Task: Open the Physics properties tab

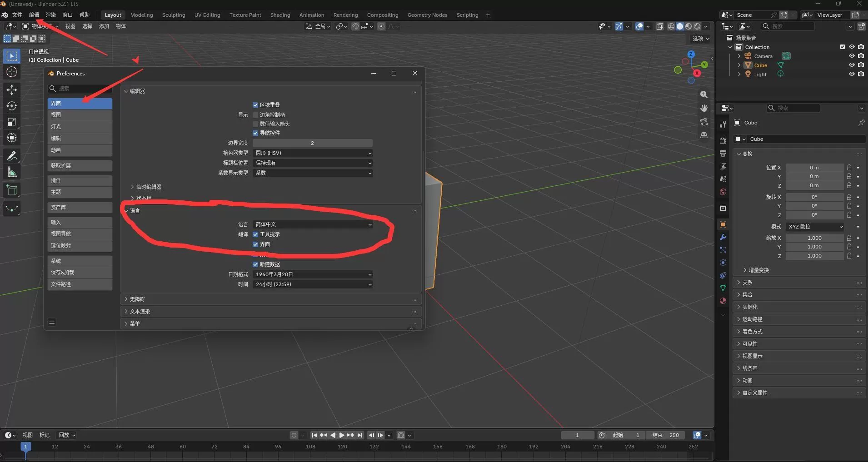Action: pyautogui.click(x=723, y=263)
